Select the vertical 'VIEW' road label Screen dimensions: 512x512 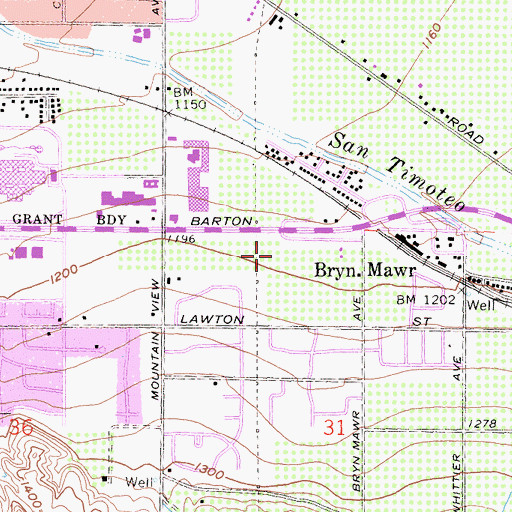[x=155, y=294]
